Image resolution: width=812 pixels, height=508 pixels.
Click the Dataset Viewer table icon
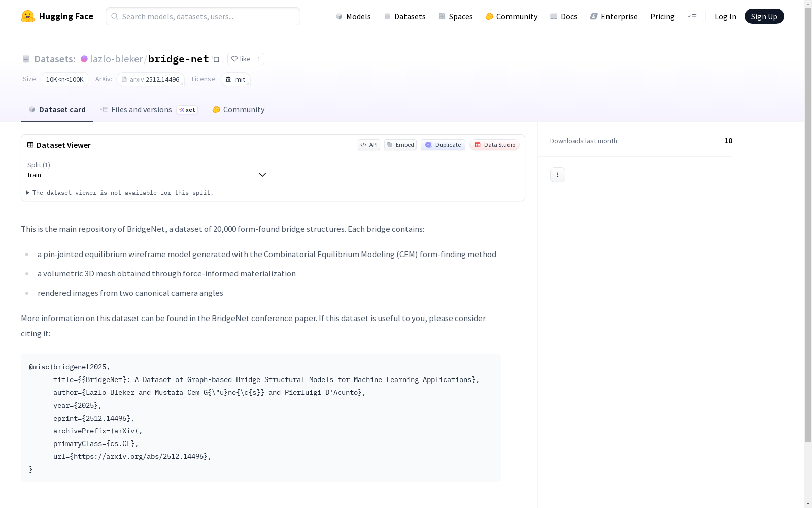click(30, 145)
